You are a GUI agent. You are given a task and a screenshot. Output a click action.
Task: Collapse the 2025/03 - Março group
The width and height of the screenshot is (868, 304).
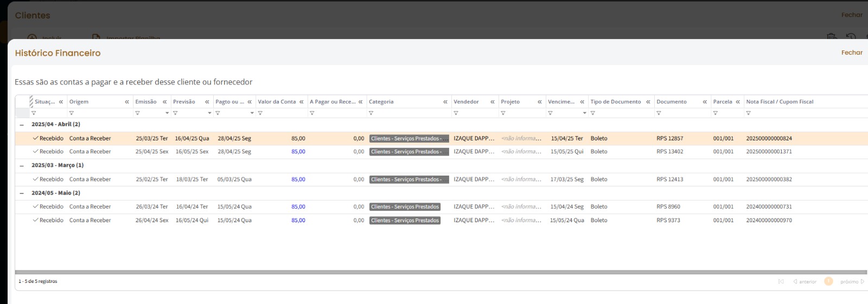[22, 166]
